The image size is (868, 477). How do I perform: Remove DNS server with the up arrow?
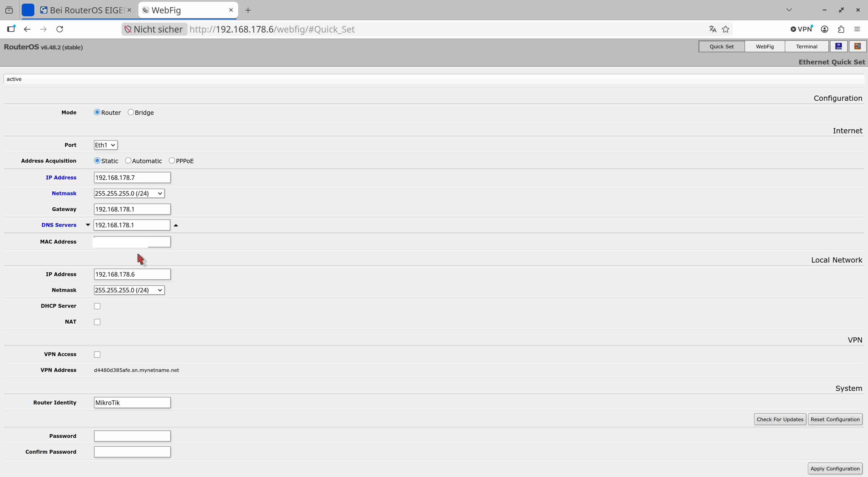click(176, 225)
